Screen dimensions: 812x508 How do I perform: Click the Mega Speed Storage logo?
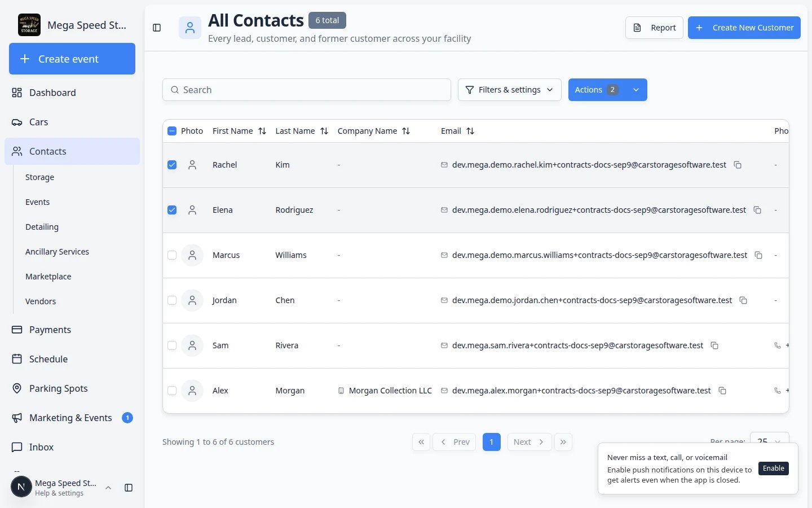[x=29, y=25]
